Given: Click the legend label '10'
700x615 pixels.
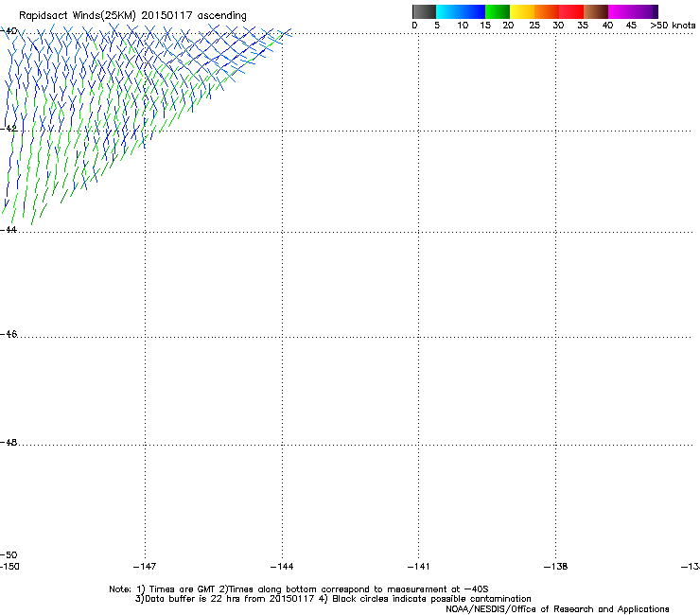Looking at the screenshot, I should point(463,26).
